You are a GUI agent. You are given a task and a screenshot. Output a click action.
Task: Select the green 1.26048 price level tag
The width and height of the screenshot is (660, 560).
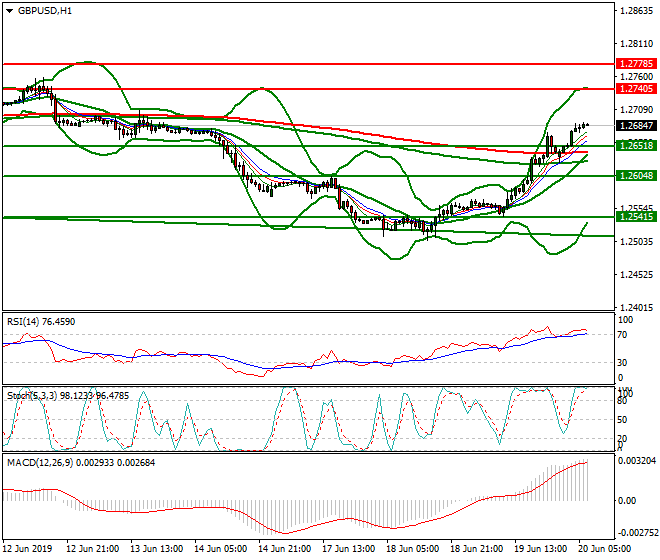(635, 176)
